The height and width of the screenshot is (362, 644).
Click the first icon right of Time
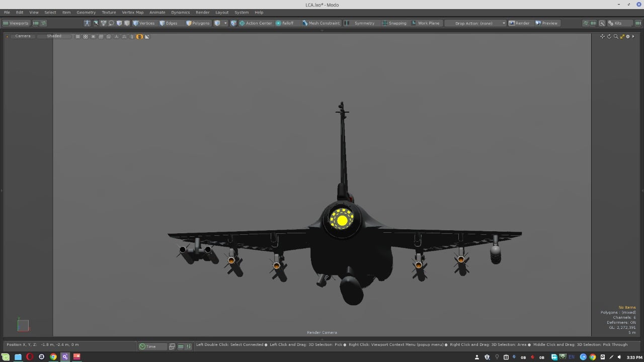coord(172,346)
